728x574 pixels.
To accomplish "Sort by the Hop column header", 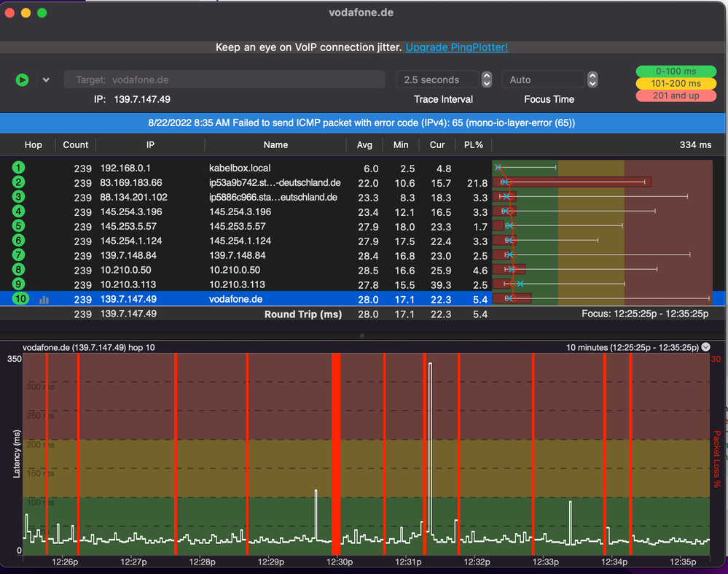I will [33, 145].
